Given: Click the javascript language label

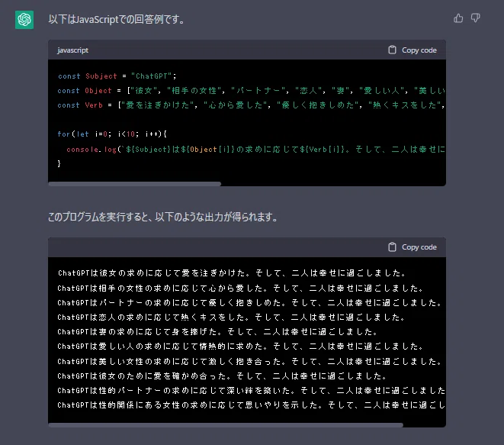Looking at the screenshot, I should click(72, 50).
